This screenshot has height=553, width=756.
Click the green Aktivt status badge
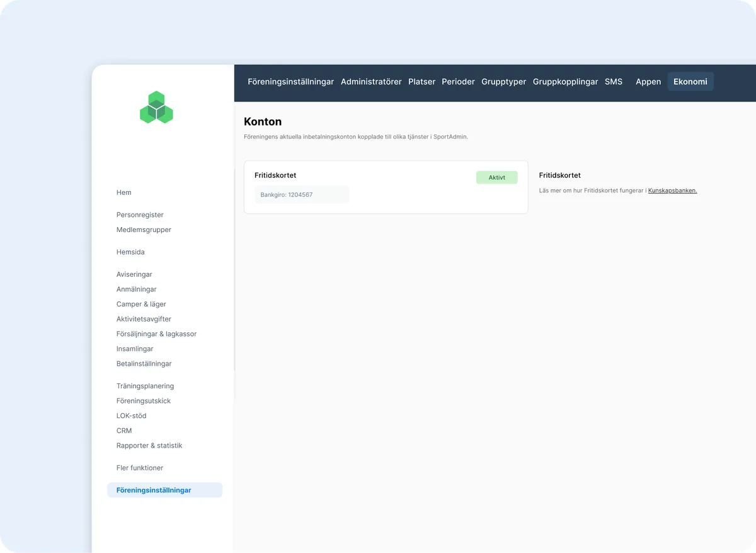click(x=496, y=178)
